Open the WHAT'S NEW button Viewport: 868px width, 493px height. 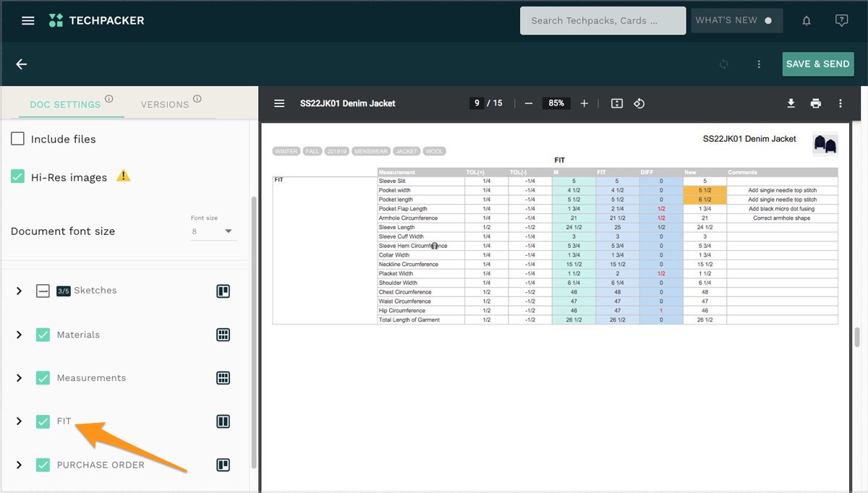click(x=736, y=20)
